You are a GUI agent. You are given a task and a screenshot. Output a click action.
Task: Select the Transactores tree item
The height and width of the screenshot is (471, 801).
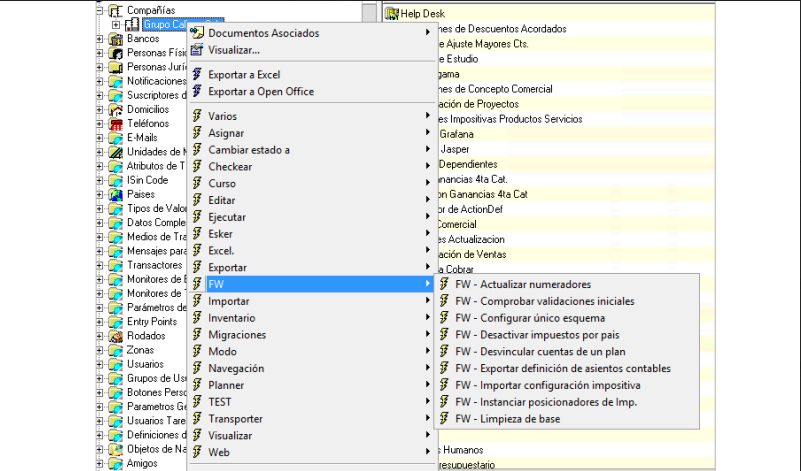point(154,265)
